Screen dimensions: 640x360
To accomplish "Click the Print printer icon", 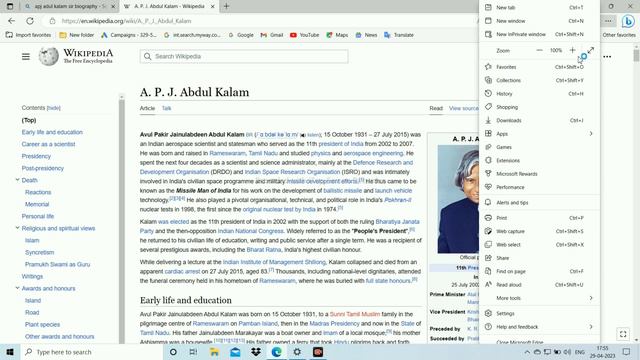I will (488, 218).
